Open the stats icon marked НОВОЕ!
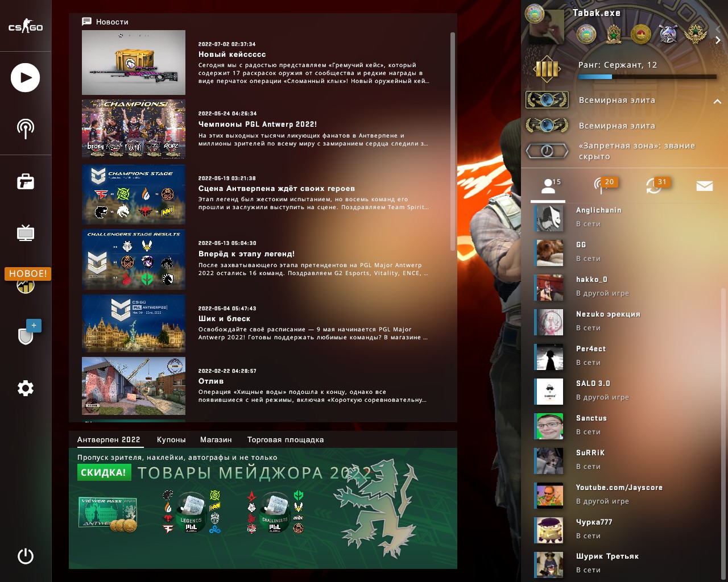This screenshot has width=728, height=582. [x=26, y=285]
